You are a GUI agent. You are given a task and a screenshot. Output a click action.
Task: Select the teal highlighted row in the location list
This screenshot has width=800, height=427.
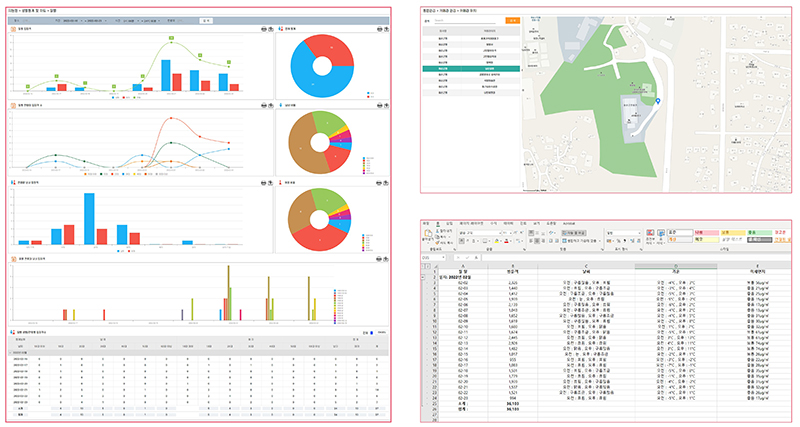(470, 68)
